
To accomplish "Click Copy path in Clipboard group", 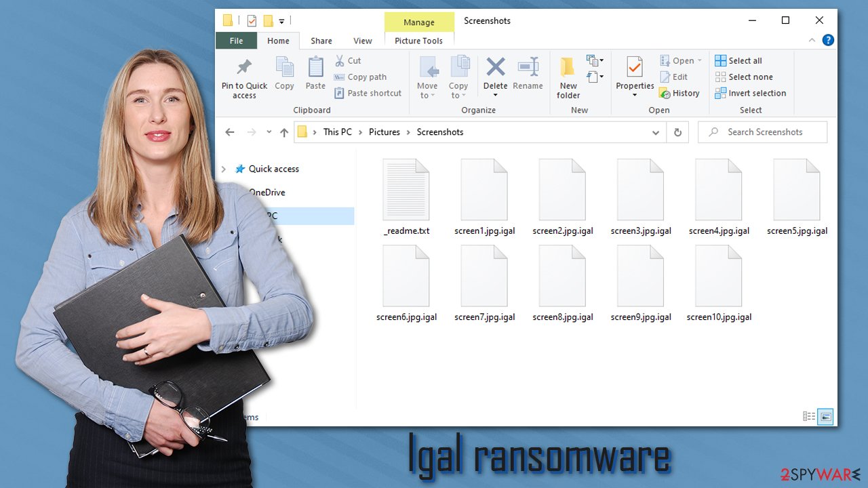I will 361,77.
